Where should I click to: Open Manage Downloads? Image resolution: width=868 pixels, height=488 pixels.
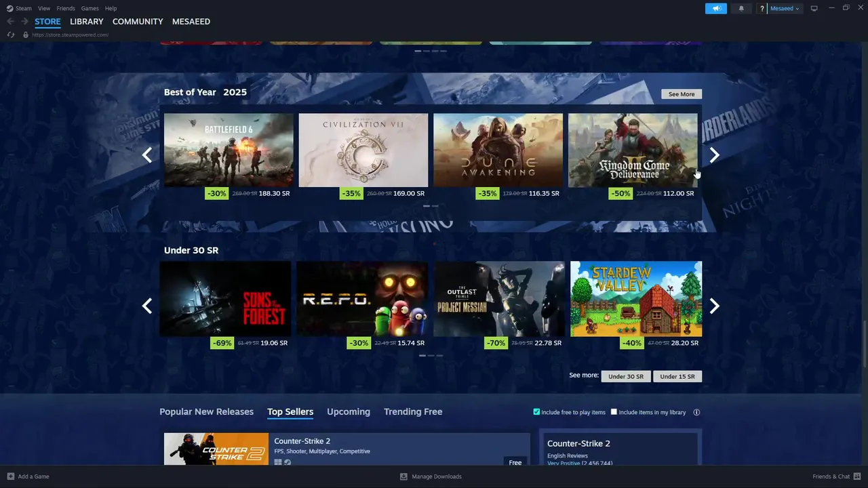(x=431, y=476)
